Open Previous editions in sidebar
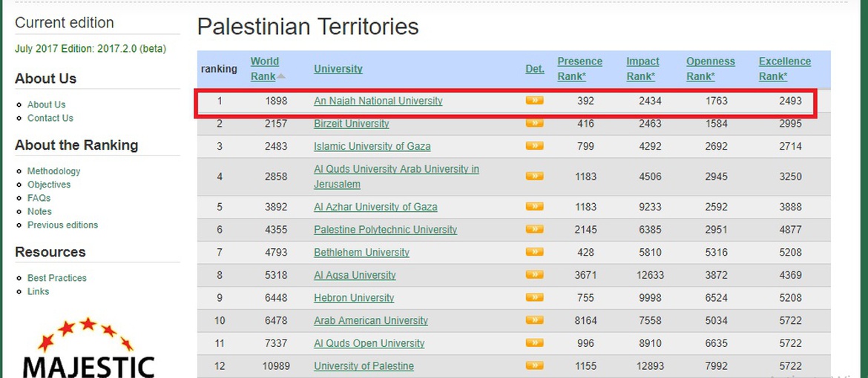Viewport: 868px width, 378px height. tap(62, 225)
